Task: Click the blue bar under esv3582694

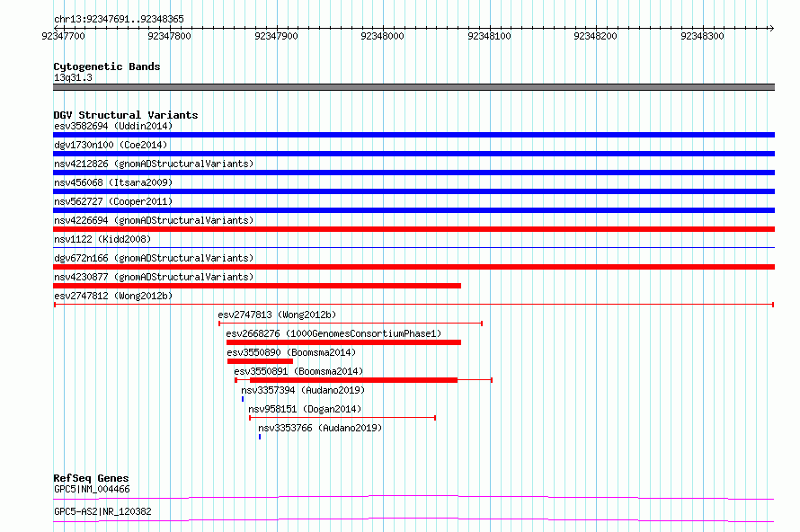Action: (x=413, y=135)
